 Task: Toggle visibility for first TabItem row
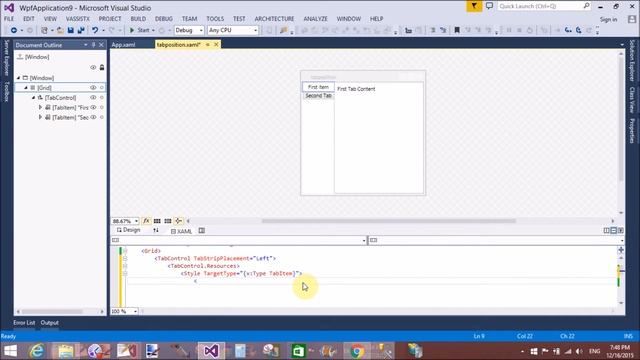click(93, 107)
